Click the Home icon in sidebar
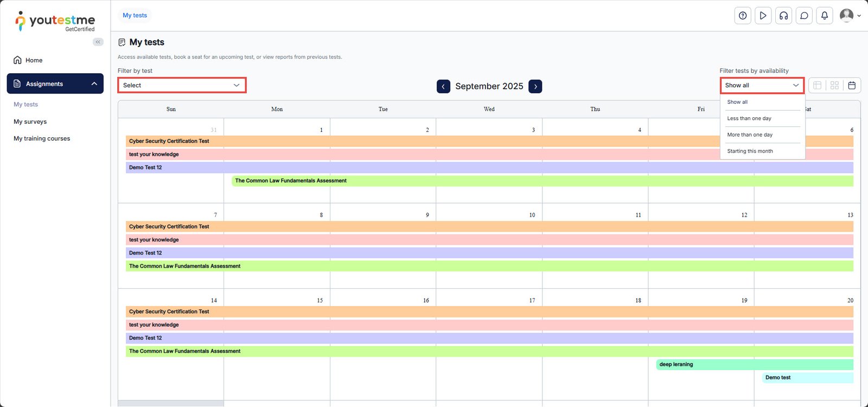Screen dimensions: 868x407 pyautogui.click(x=18, y=60)
